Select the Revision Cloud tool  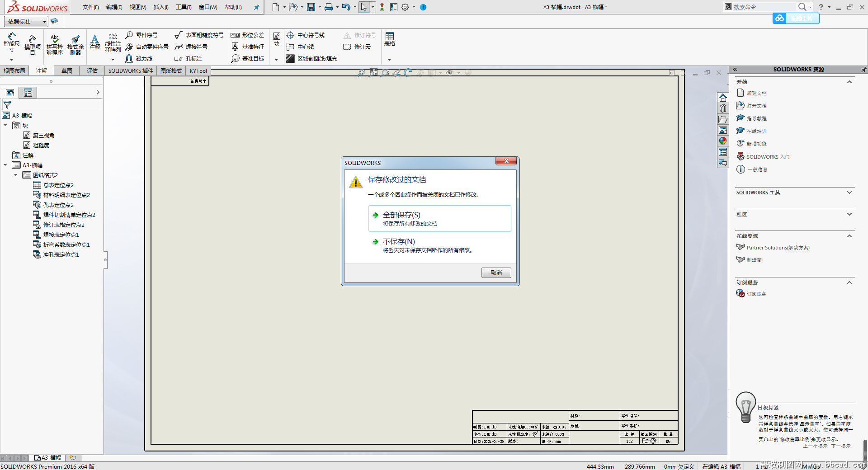click(357, 47)
